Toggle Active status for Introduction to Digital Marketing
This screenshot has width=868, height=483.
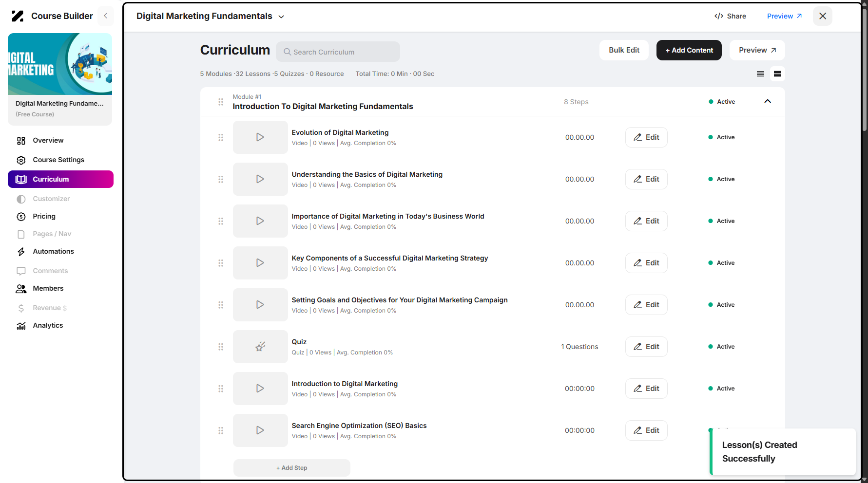[721, 389]
